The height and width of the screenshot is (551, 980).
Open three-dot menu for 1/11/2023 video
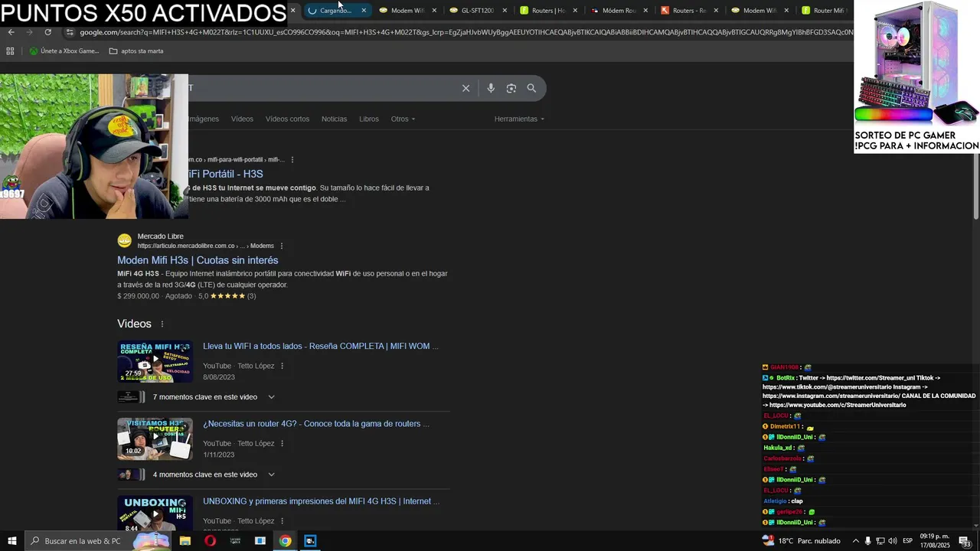click(x=283, y=443)
